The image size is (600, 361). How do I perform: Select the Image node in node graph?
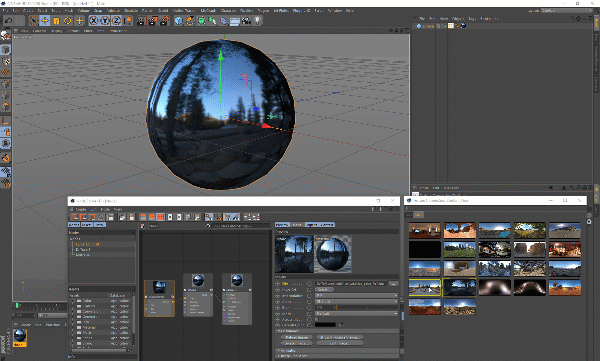click(159, 298)
